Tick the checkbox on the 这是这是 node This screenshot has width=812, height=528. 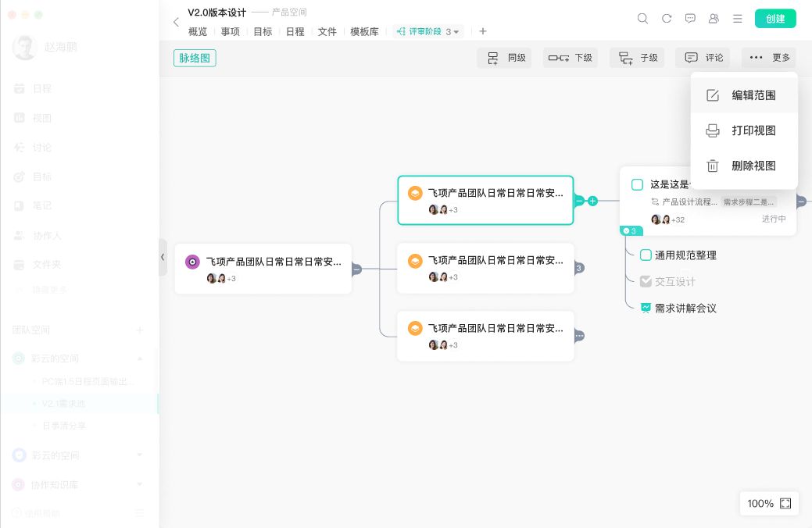(637, 184)
